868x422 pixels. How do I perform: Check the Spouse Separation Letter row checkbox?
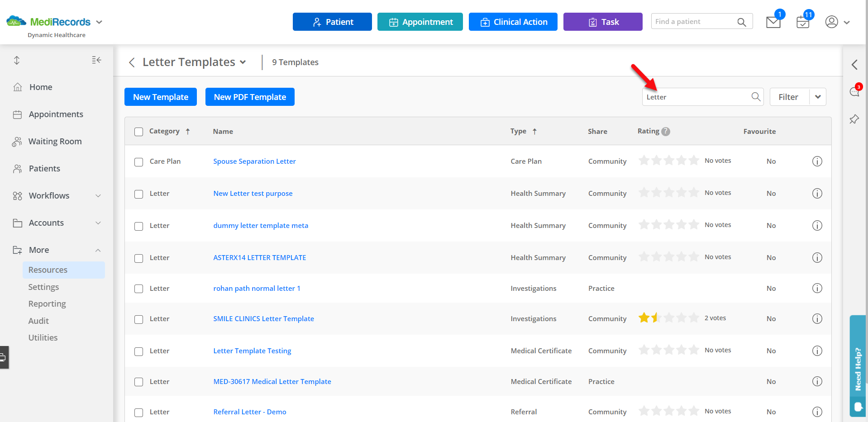click(x=139, y=162)
